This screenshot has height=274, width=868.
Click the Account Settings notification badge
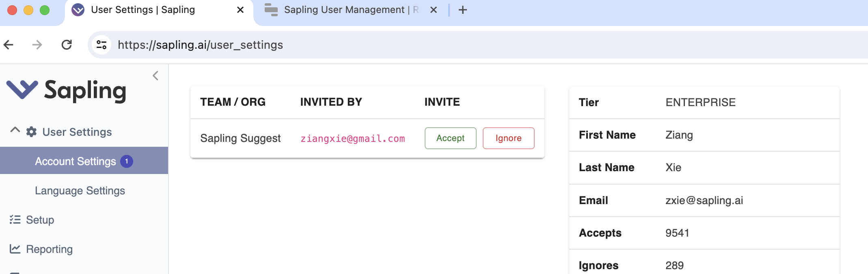[x=127, y=161]
